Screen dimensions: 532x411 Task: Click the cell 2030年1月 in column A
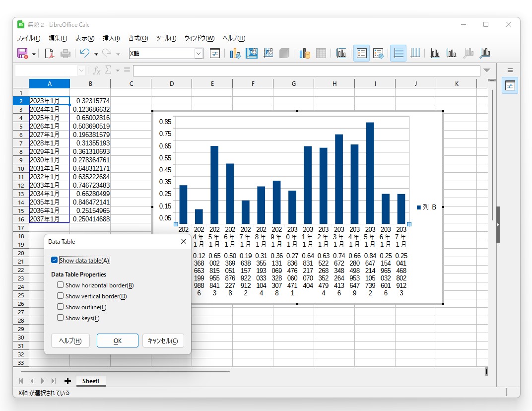tap(49, 160)
